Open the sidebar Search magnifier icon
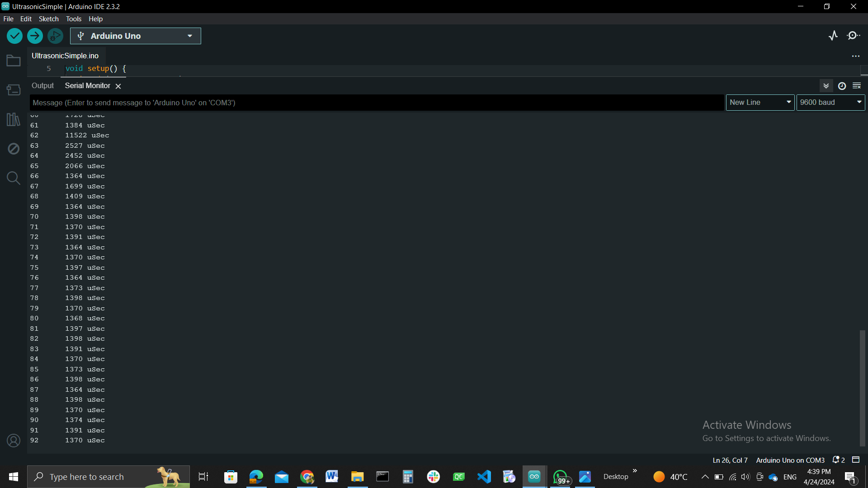Image resolution: width=868 pixels, height=488 pixels. click(x=14, y=178)
